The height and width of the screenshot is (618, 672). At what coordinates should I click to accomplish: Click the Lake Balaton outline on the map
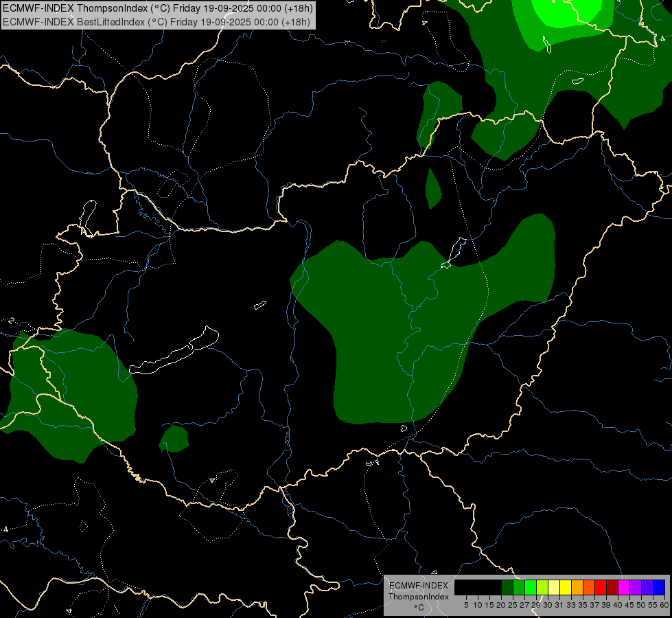coord(174,350)
